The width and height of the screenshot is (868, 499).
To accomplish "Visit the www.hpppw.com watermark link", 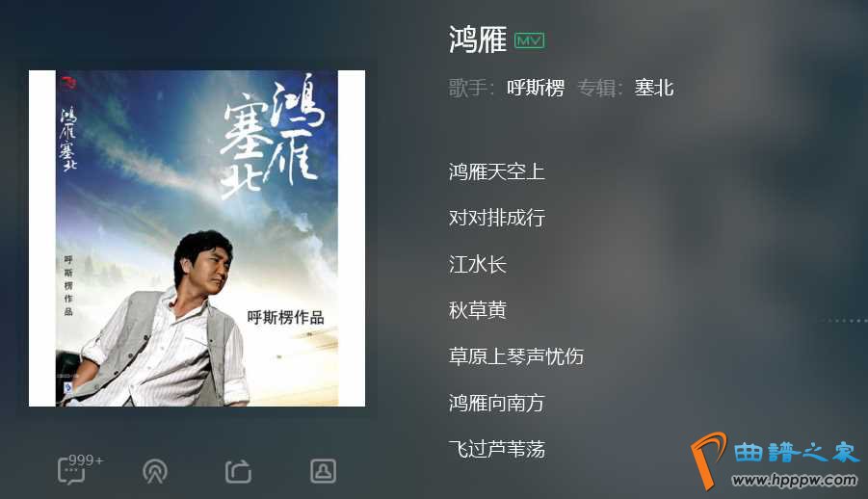I will 795,480.
